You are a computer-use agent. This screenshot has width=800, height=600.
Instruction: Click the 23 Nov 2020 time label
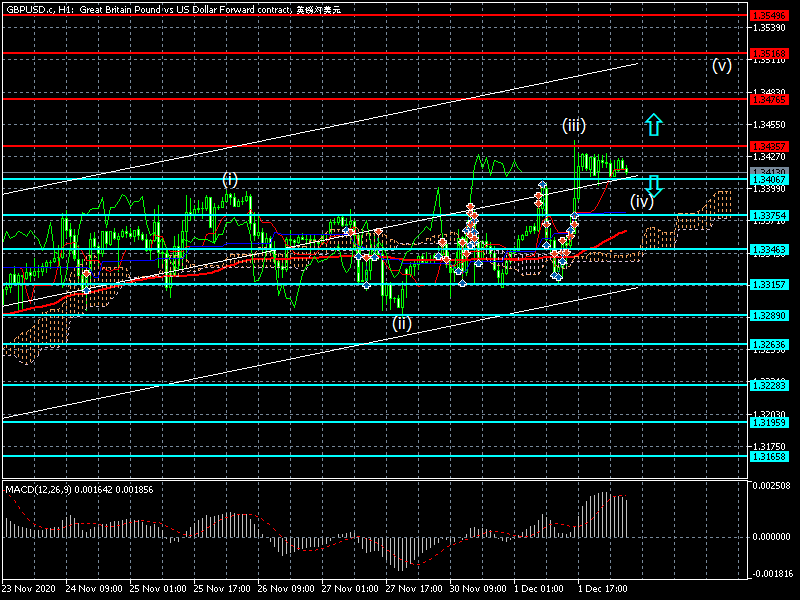[30, 589]
